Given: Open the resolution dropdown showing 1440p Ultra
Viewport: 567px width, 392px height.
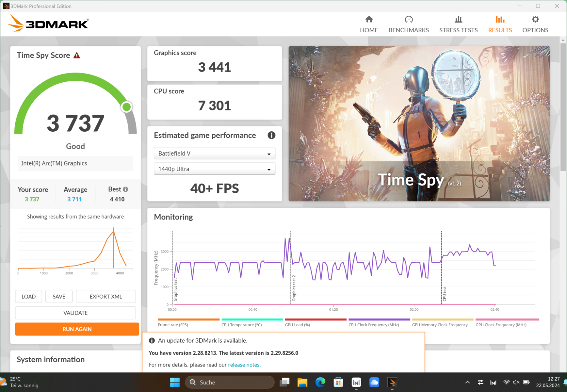Looking at the screenshot, I should tap(215, 169).
